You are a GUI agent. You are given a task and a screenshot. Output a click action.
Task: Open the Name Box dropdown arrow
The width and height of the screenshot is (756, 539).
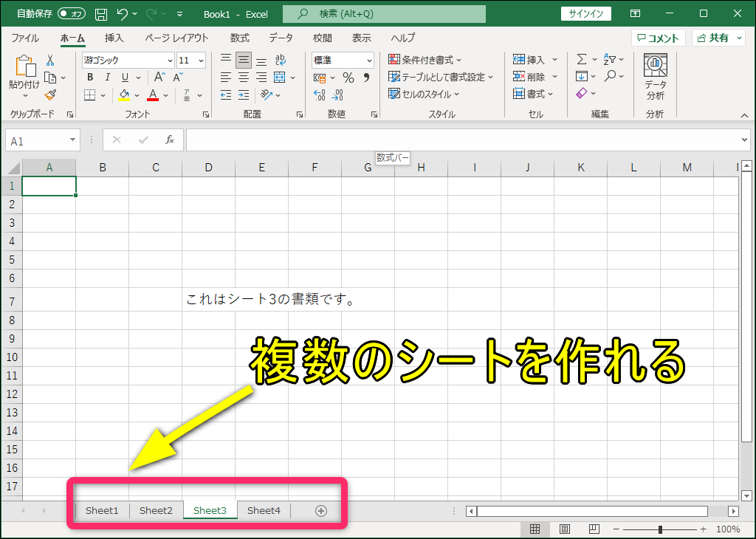click(72, 140)
